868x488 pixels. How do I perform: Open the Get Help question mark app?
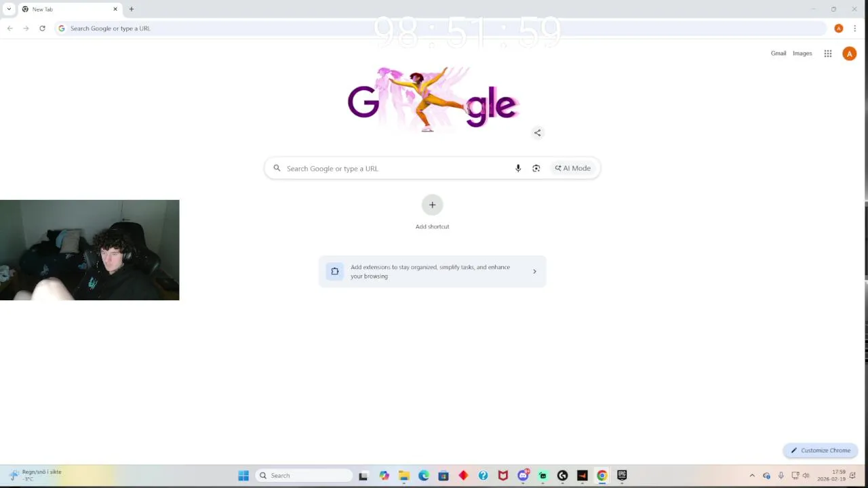[483, 476]
